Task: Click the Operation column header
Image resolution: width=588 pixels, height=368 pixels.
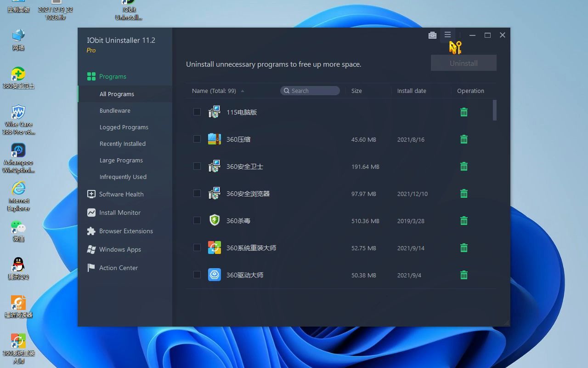Action: [x=470, y=91]
